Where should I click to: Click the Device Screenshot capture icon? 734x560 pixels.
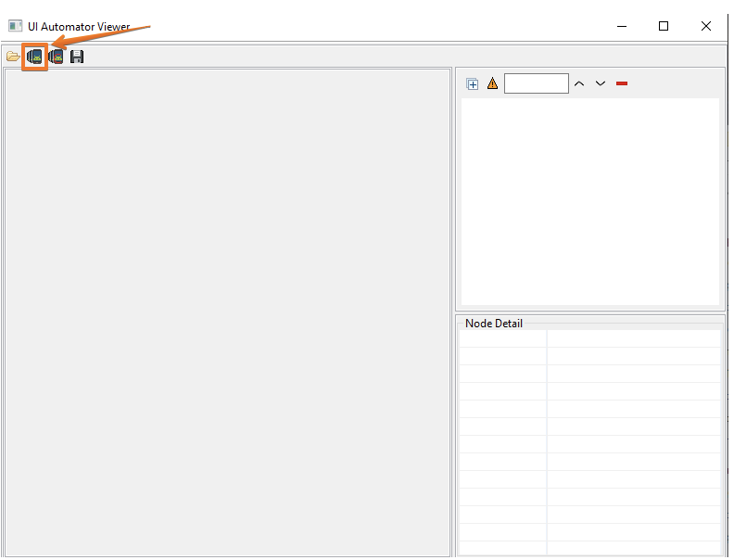coord(34,57)
